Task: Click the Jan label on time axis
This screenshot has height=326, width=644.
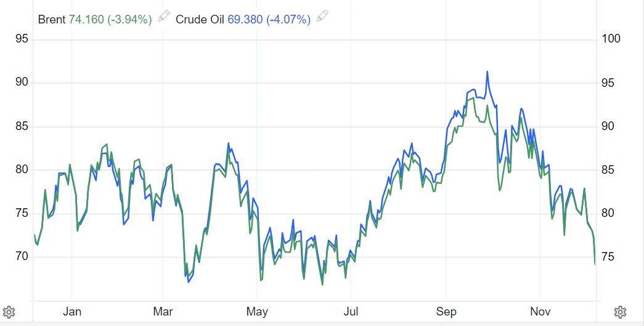Action: pos(72,311)
